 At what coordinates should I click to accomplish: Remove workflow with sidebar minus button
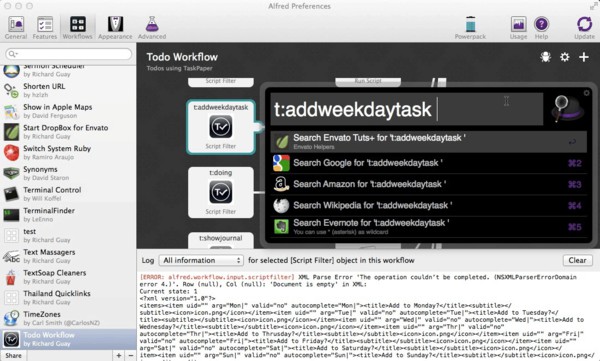pos(130,356)
